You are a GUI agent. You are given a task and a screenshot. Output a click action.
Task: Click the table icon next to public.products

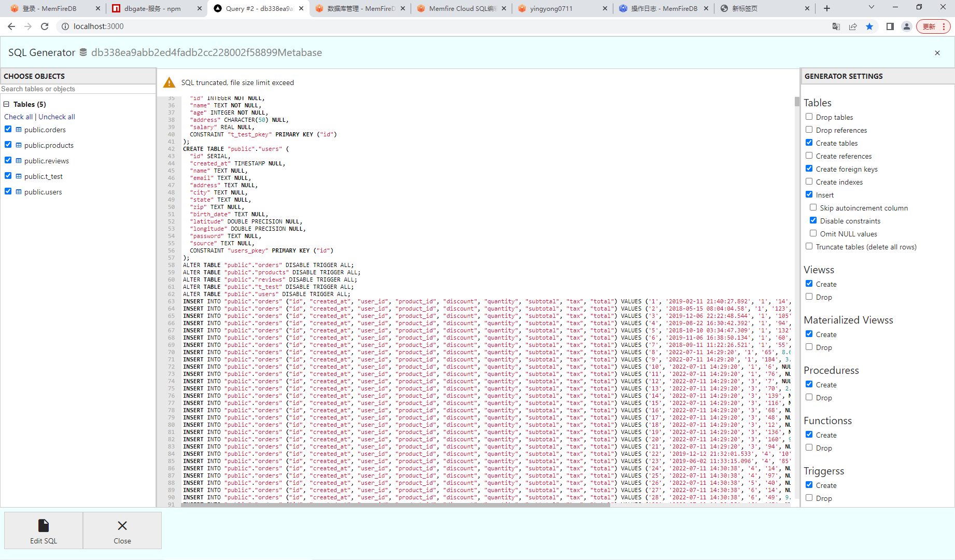19,145
